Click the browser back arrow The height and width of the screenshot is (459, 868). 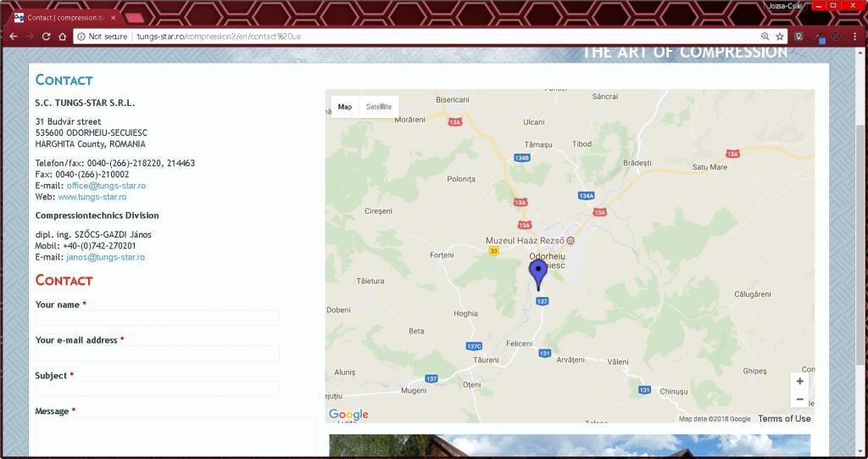tap(13, 36)
